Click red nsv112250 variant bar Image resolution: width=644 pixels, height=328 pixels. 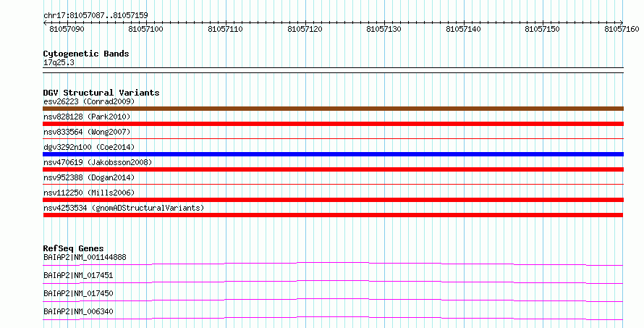(x=333, y=200)
